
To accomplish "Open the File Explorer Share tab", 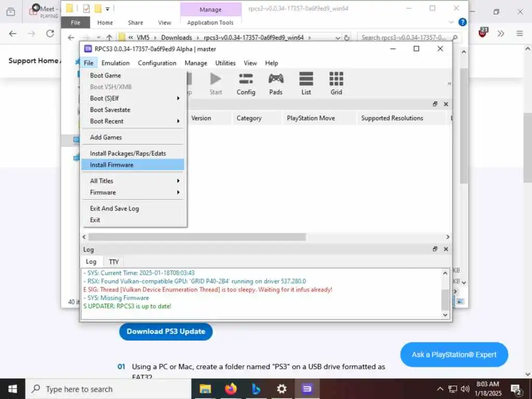I will tap(136, 23).
